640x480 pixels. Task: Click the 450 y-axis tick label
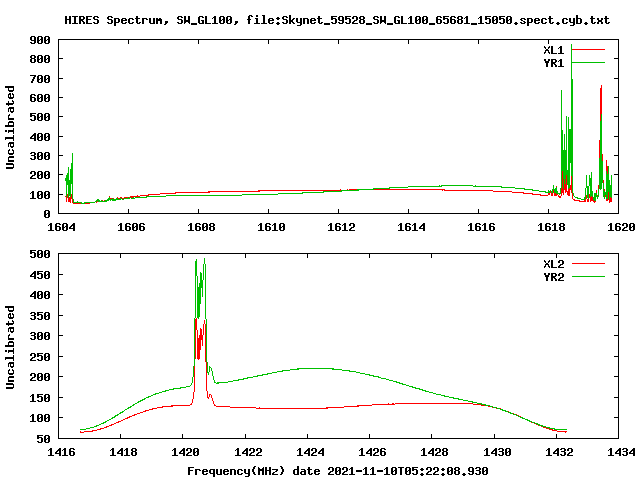40,276
